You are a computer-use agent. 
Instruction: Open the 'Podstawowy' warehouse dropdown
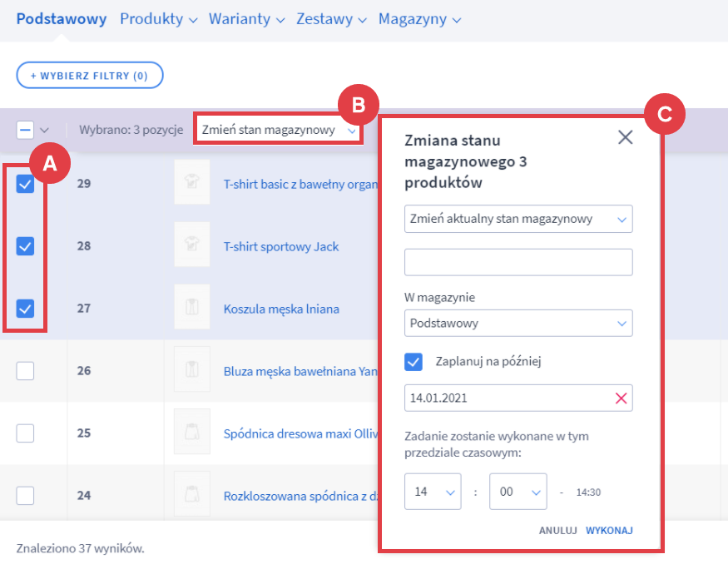tap(518, 323)
